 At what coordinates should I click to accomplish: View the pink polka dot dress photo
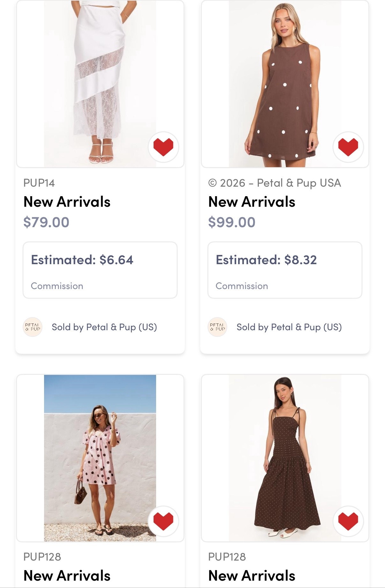[x=100, y=458]
